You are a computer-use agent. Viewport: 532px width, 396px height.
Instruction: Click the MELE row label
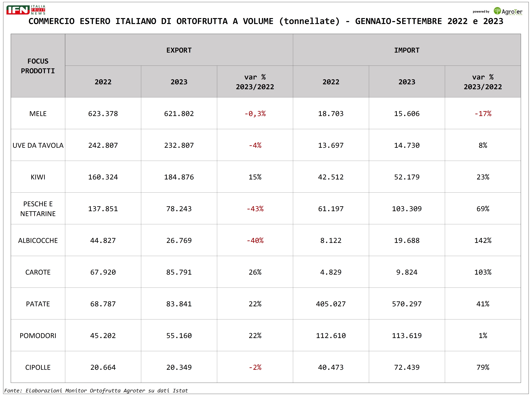tap(38, 113)
